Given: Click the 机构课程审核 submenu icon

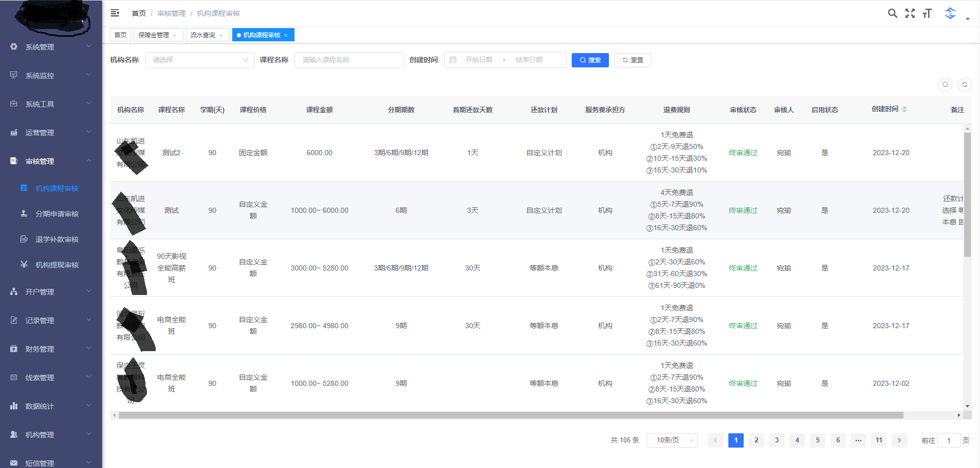Looking at the screenshot, I should coord(24,188).
